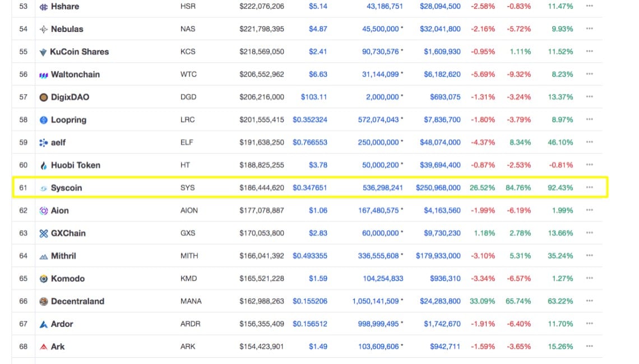Click rank number 61
This screenshot has width=639, height=364.
click(23, 188)
